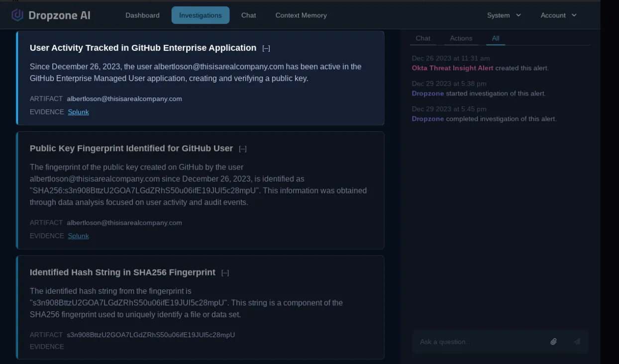Open the System dropdown menu
The height and width of the screenshot is (364, 619).
tap(504, 15)
